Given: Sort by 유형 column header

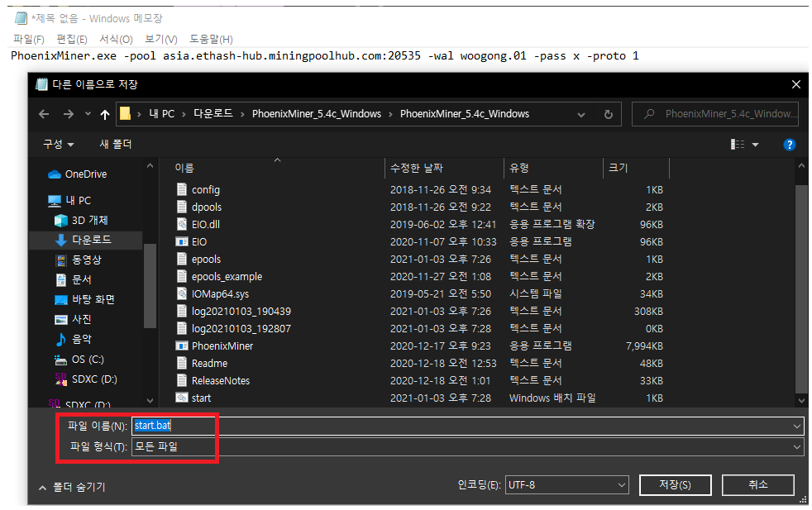Looking at the screenshot, I should point(519,168).
